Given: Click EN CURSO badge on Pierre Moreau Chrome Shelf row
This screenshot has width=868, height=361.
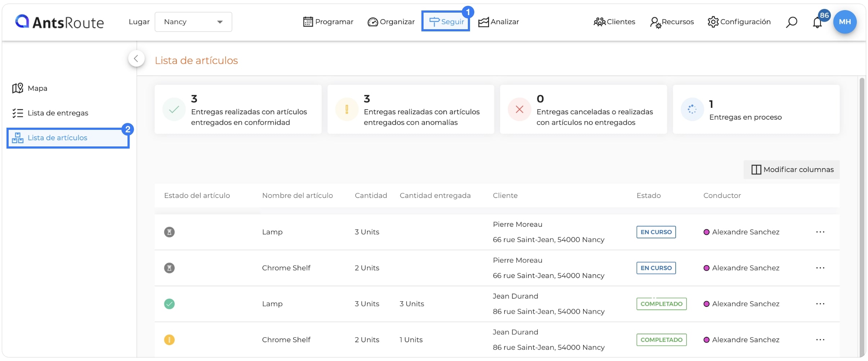Looking at the screenshot, I should tap(656, 268).
